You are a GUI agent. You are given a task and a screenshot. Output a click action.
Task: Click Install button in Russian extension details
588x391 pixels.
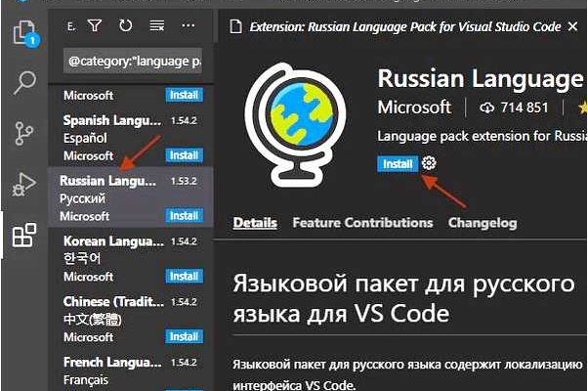pyautogui.click(x=398, y=164)
